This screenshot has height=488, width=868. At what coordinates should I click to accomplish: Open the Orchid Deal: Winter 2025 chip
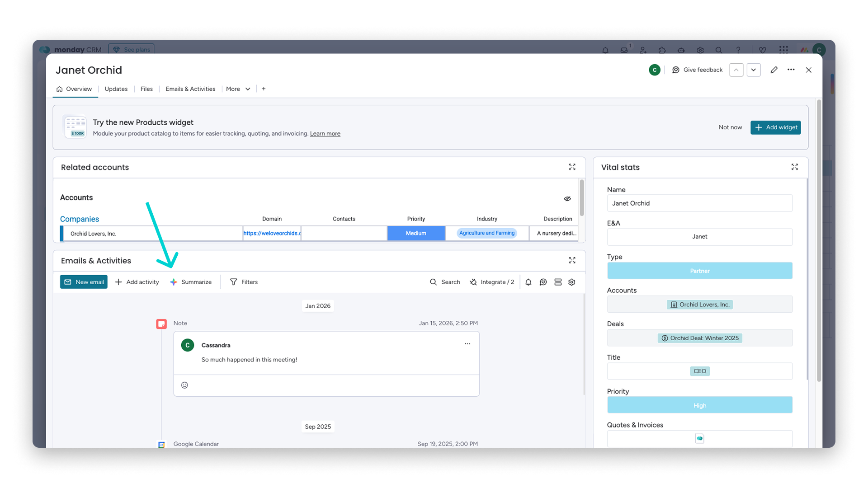pos(700,338)
